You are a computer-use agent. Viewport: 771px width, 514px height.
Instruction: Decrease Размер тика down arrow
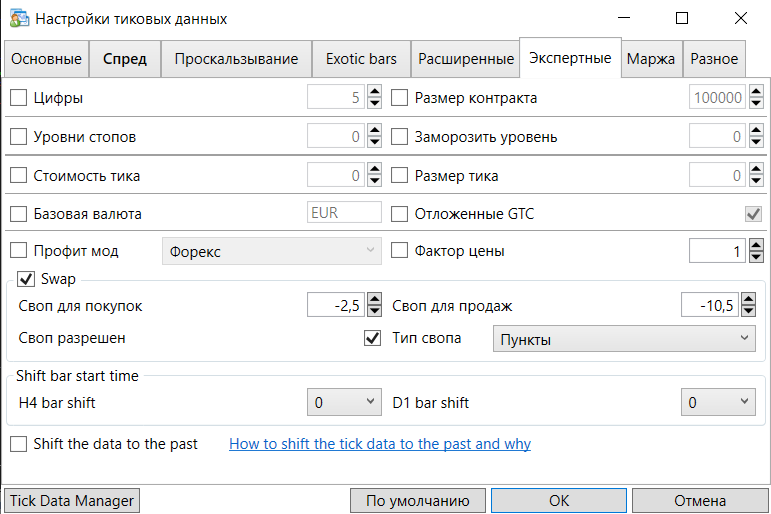(x=756, y=181)
